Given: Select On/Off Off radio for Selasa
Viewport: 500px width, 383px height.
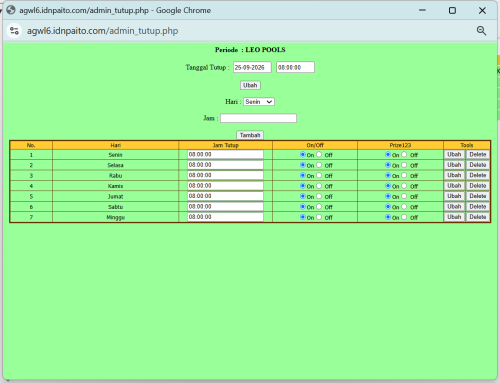Looking at the screenshot, I should tap(319, 165).
